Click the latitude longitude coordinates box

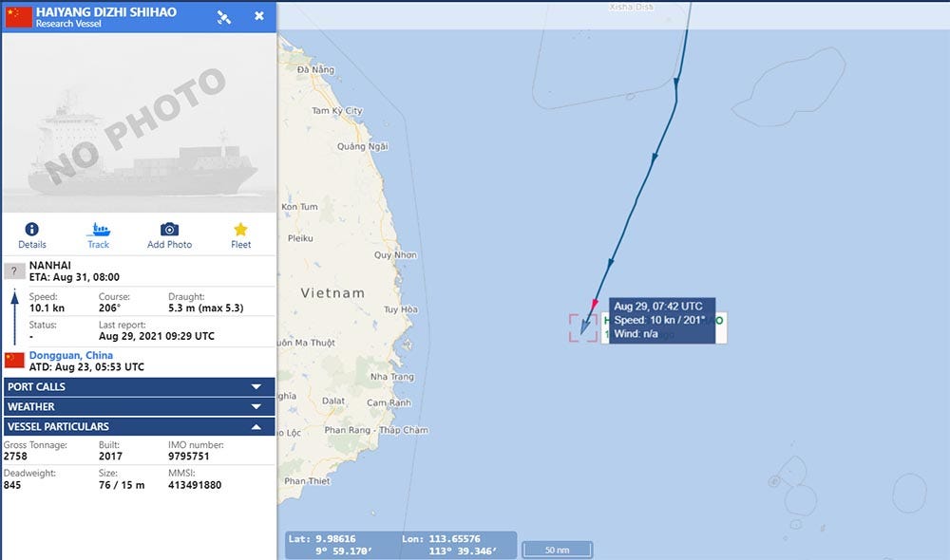click(x=401, y=545)
